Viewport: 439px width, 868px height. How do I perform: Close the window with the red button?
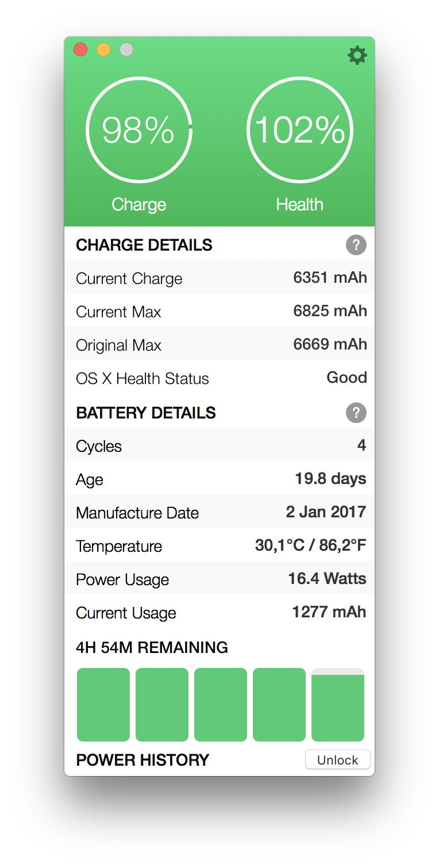pyautogui.click(x=80, y=49)
